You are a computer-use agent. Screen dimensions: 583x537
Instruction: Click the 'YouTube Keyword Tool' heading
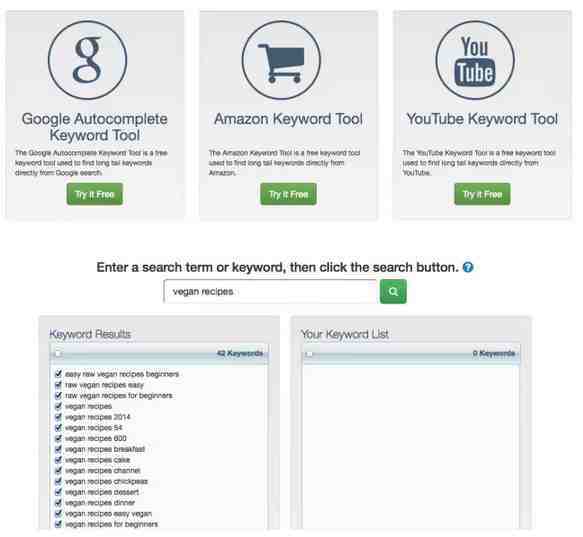(x=482, y=119)
